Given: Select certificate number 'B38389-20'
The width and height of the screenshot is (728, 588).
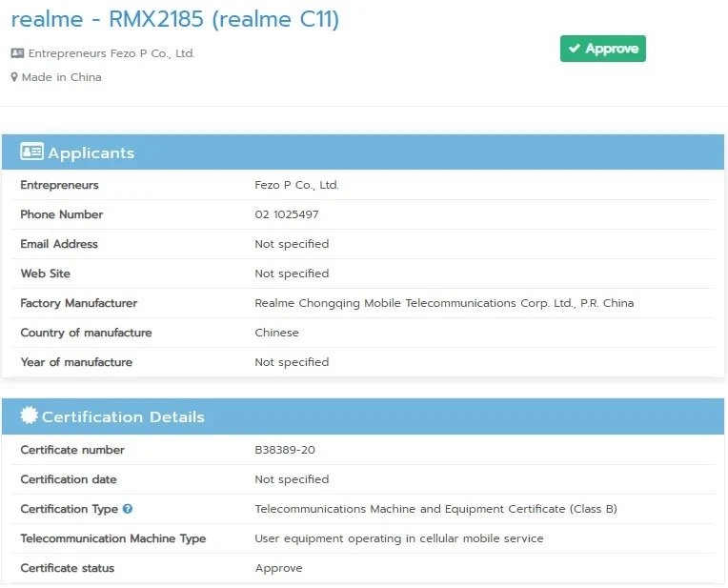Looking at the screenshot, I should click(285, 450).
